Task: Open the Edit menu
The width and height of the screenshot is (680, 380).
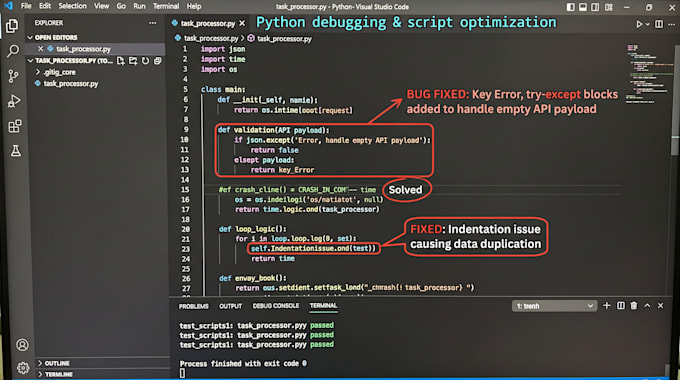Action: [45, 6]
